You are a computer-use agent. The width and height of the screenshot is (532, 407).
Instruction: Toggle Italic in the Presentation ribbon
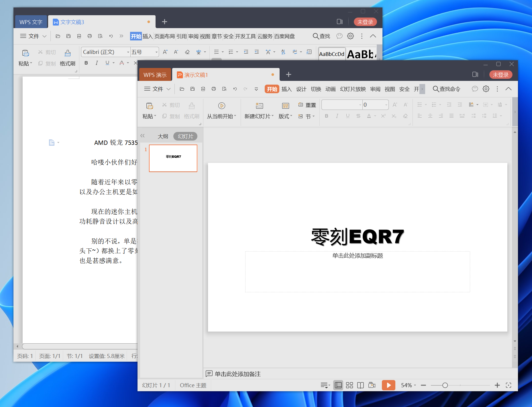(337, 116)
